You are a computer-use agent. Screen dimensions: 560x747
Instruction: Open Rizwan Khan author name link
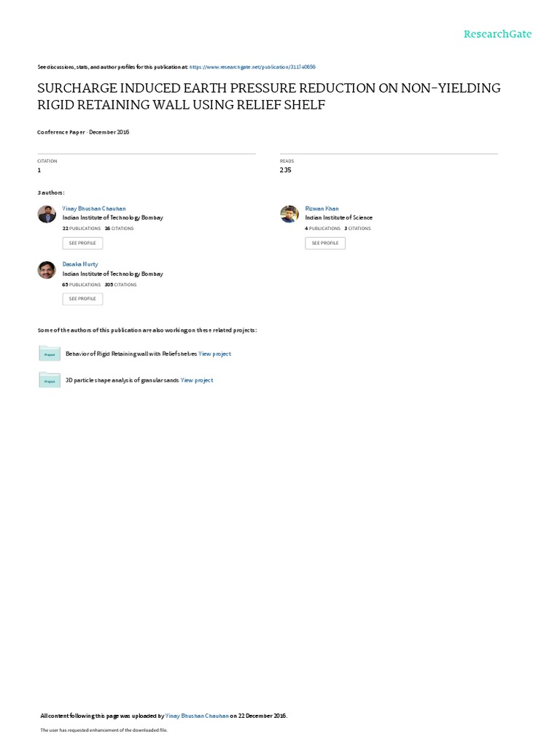click(x=322, y=209)
